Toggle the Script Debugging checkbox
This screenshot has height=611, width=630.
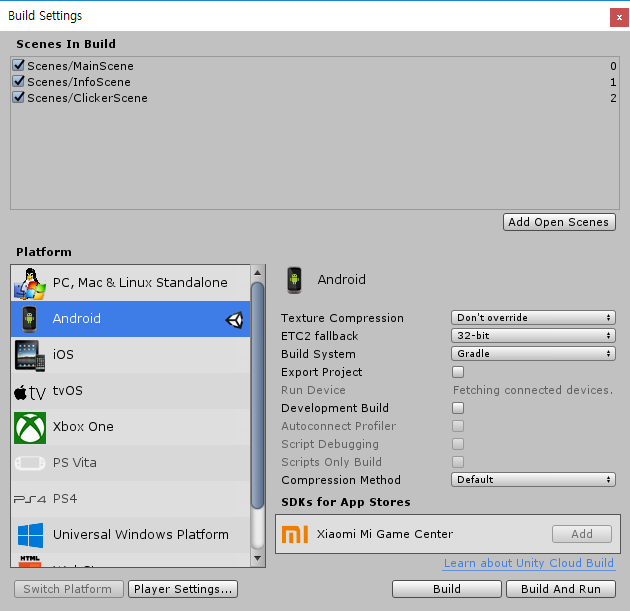tap(458, 444)
